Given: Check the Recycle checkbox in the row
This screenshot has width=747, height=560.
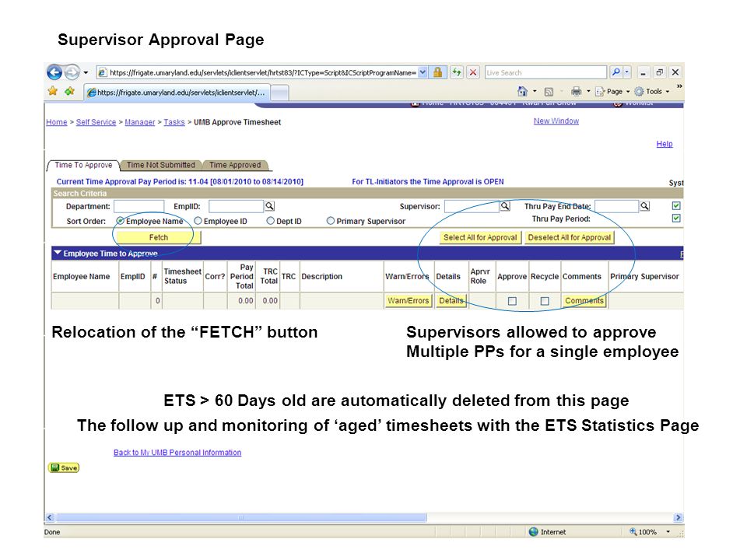Looking at the screenshot, I should coord(545,301).
